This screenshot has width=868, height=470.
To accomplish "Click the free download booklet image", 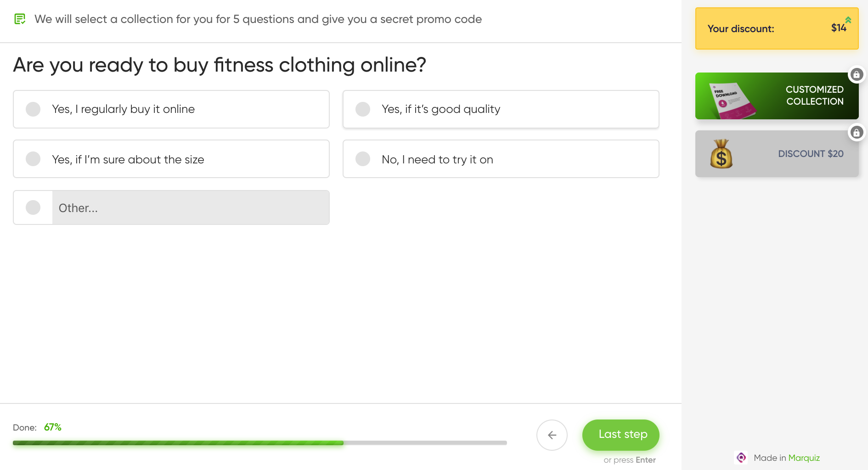I will [732, 100].
